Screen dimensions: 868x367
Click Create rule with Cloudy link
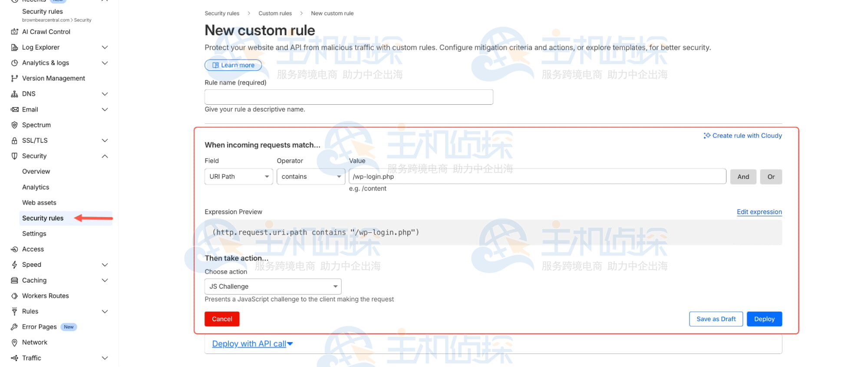point(743,136)
